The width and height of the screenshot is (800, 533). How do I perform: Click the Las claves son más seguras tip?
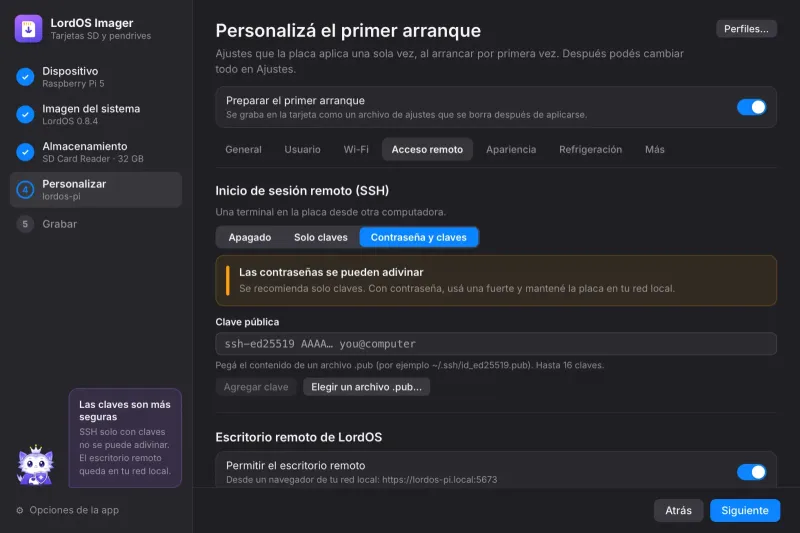pyautogui.click(x=125, y=438)
